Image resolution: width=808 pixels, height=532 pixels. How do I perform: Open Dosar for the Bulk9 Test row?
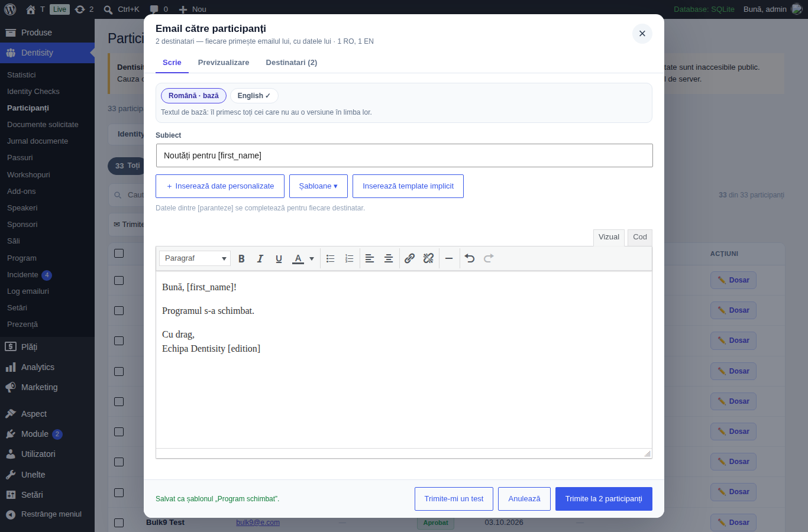[733, 523]
